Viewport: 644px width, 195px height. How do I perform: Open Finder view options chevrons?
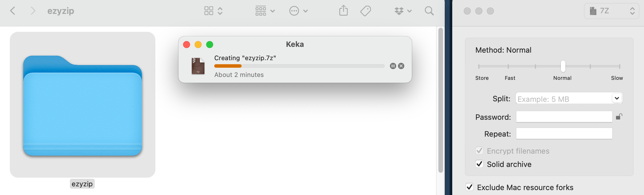click(220, 11)
